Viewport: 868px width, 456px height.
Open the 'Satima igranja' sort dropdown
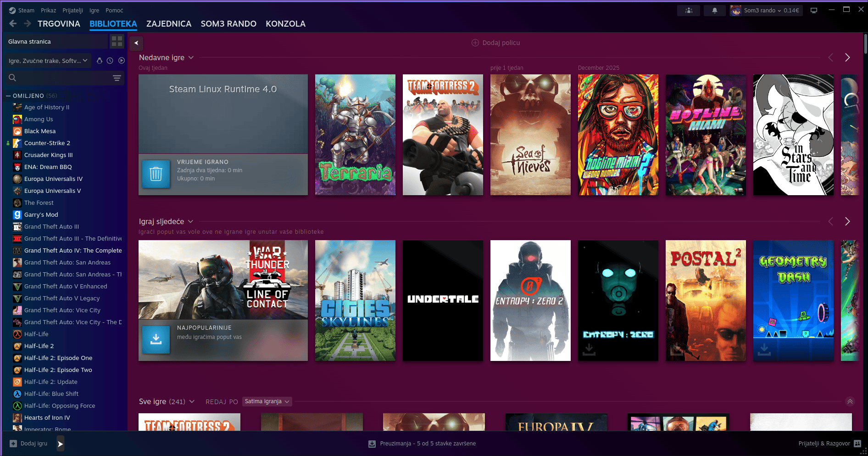coord(267,401)
